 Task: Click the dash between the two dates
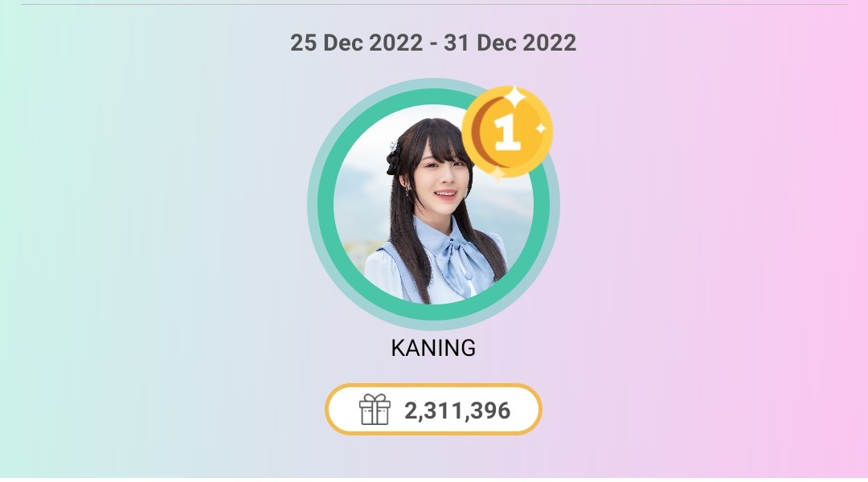point(433,43)
